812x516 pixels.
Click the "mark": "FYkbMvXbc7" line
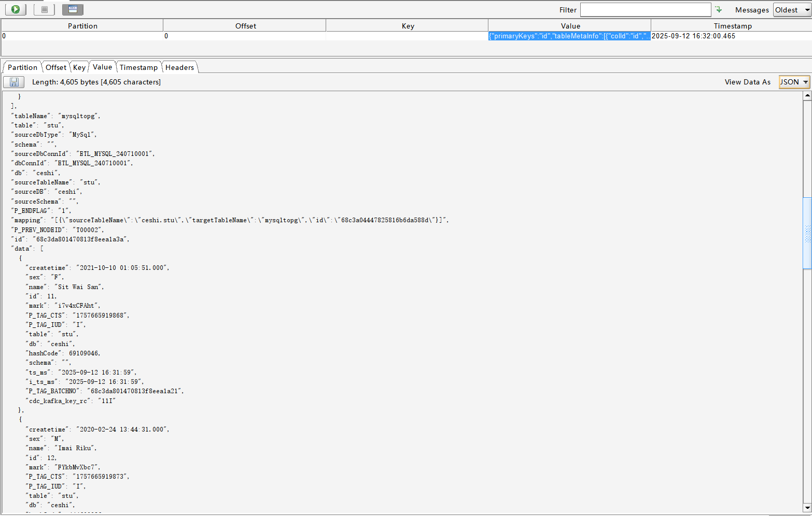coord(63,467)
